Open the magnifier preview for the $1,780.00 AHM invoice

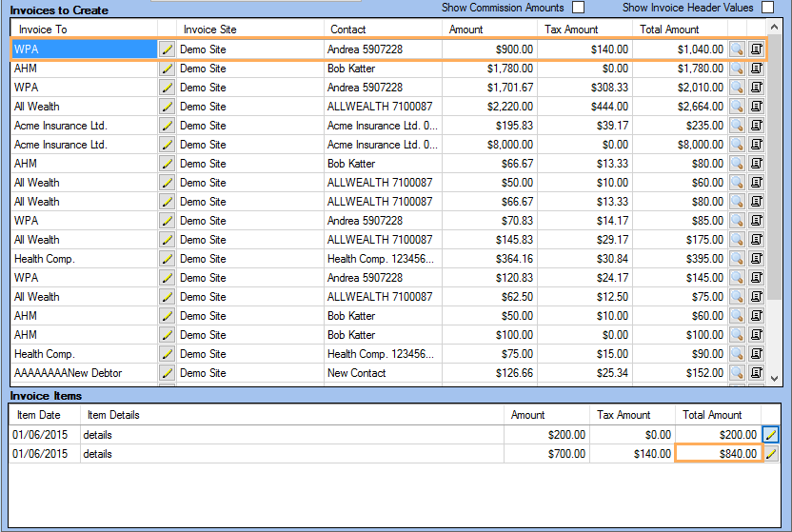click(x=737, y=69)
